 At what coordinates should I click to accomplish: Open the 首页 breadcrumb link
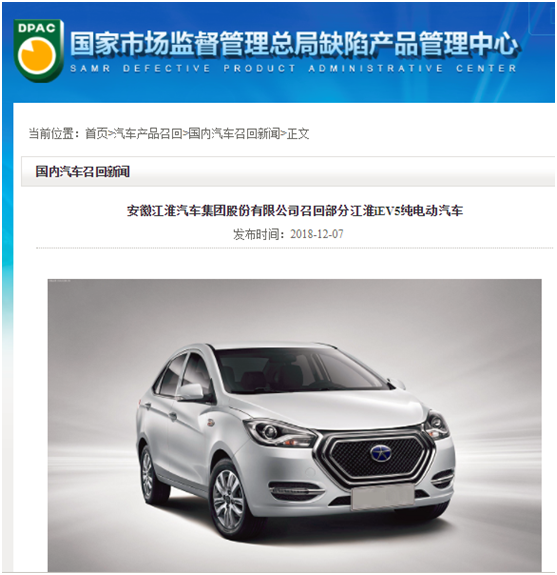tap(96, 133)
